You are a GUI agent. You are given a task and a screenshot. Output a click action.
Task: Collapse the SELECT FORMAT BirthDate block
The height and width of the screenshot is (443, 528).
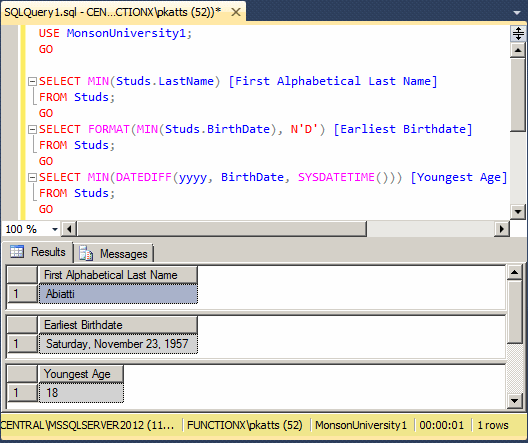32,130
